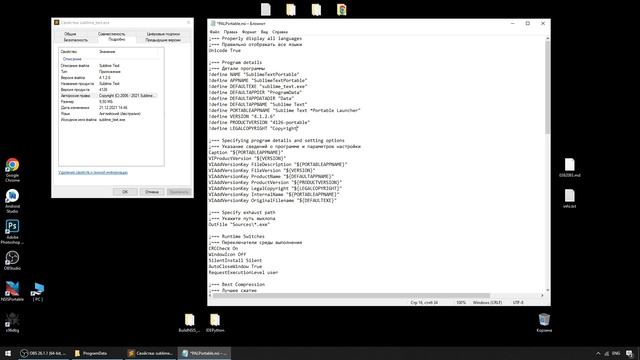Place cursor on the 'RequestExecutionLevel user' line
This screenshot has height=360, width=640.
point(243,272)
